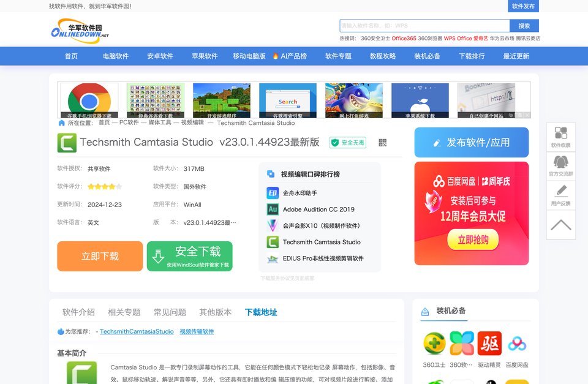The image size is (588, 384).
Task: Click the EDIUS Pro icon
Action: 273,258
